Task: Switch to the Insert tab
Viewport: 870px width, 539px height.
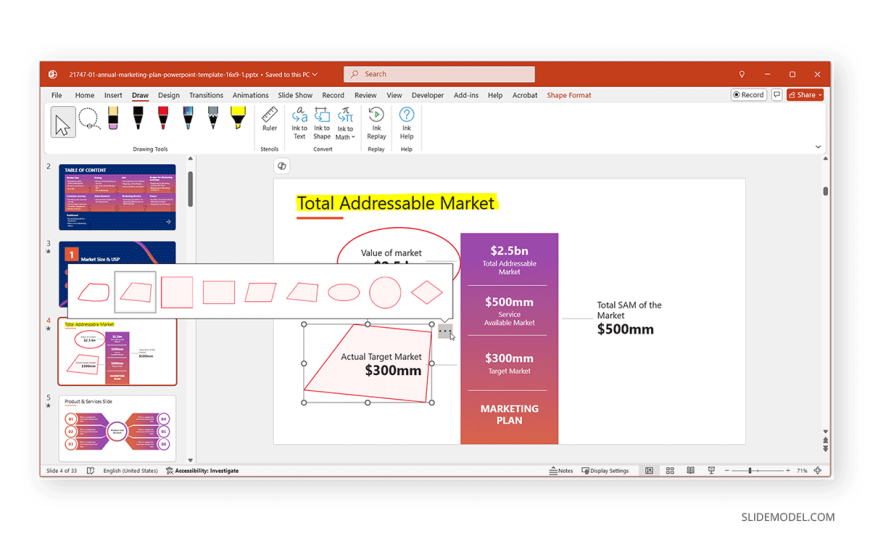Action: [113, 95]
